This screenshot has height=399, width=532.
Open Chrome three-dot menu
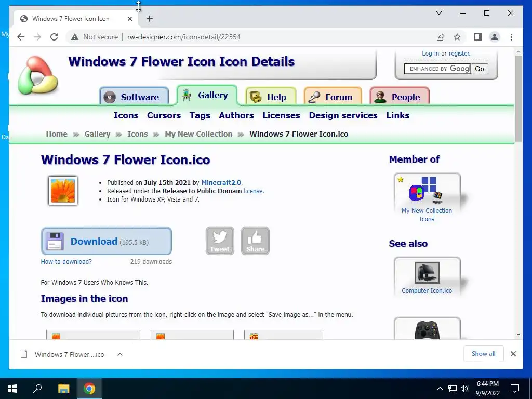[x=511, y=37]
